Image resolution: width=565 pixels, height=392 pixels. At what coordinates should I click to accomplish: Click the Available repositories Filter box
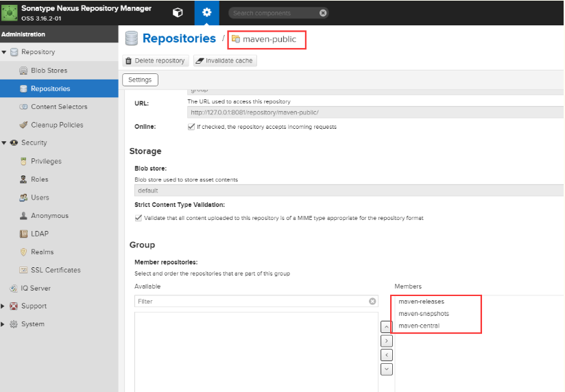point(256,302)
